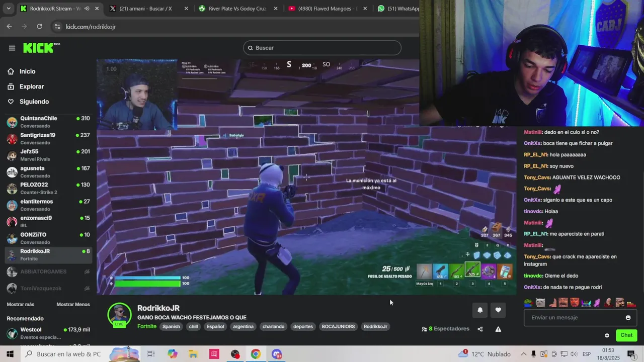Image resolution: width=644 pixels, height=362 pixels.
Task: Switch to the WhatsApp tab
Action: (398, 9)
